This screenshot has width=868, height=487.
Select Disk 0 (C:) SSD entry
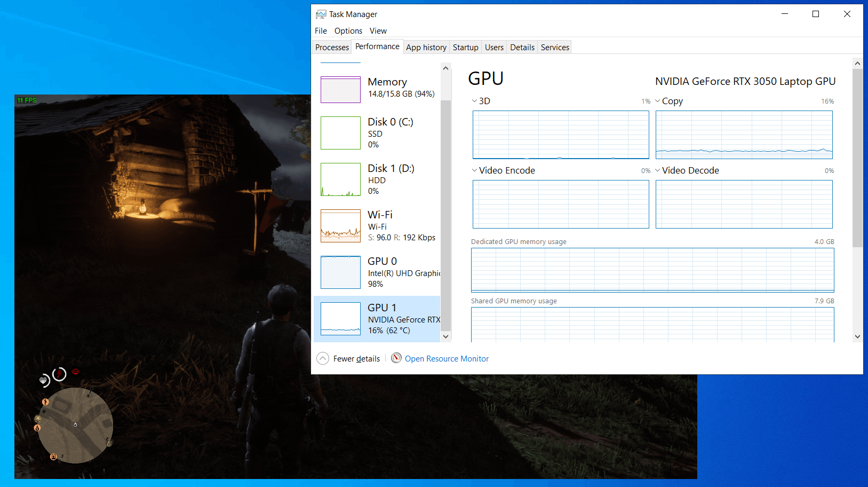[377, 133]
